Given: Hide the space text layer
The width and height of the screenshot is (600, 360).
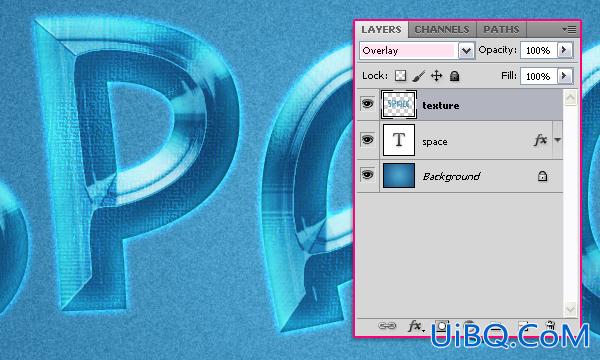Looking at the screenshot, I should pos(368,139).
